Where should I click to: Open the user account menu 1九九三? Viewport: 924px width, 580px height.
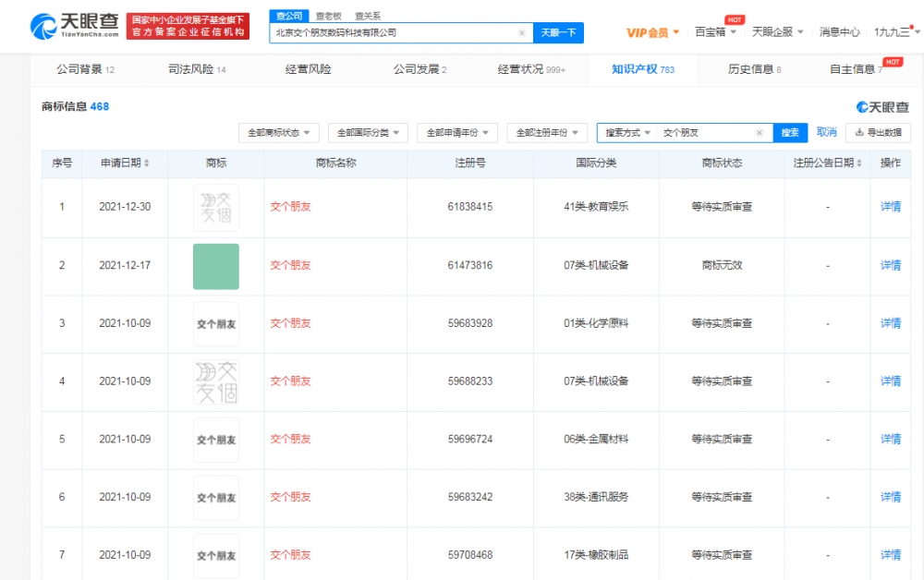tap(896, 31)
